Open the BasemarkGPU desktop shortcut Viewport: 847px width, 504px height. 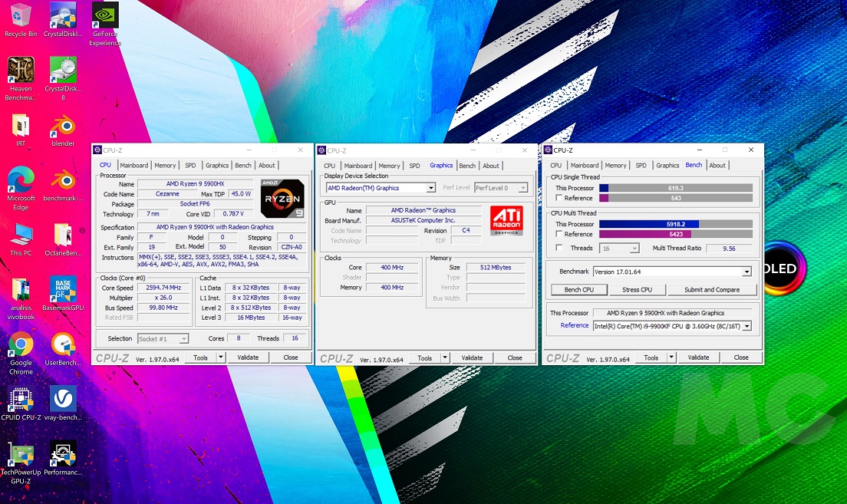click(x=63, y=291)
